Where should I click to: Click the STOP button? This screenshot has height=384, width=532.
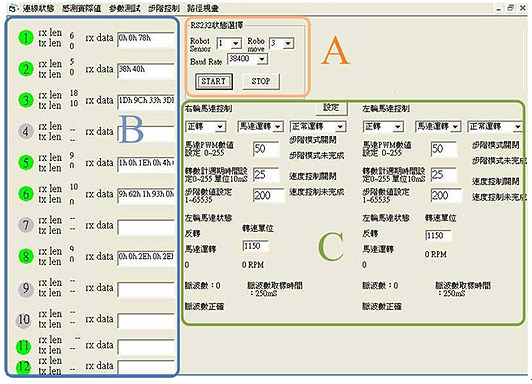pos(261,81)
